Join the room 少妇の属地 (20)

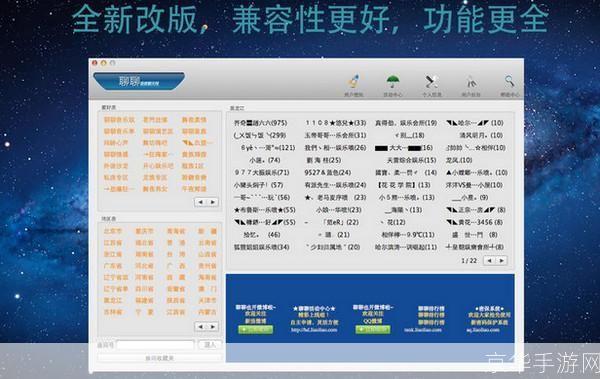(333, 247)
